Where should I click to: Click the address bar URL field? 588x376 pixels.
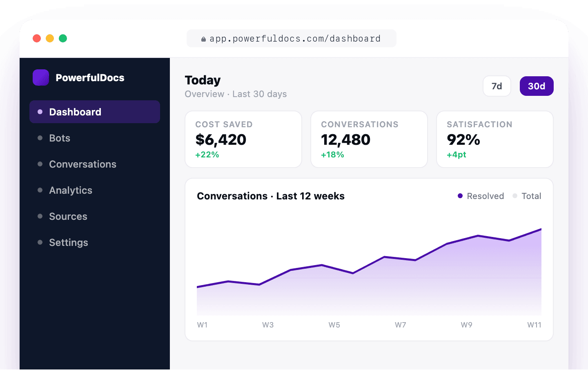pyautogui.click(x=292, y=38)
